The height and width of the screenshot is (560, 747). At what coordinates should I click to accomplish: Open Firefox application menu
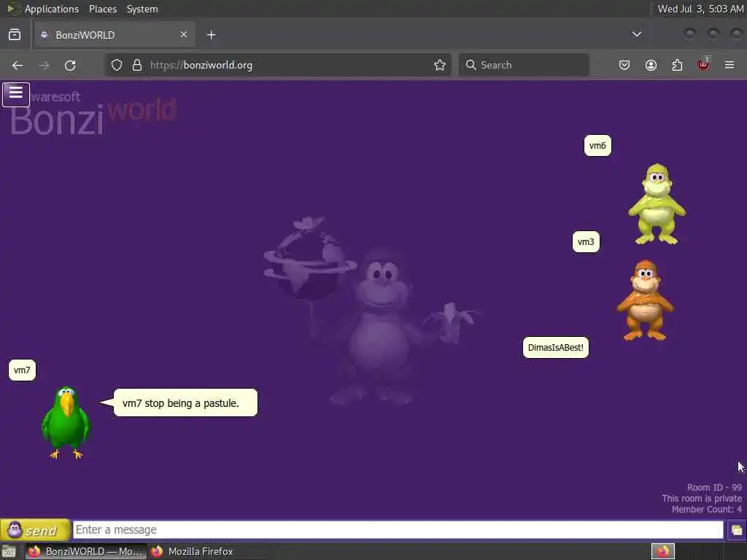(729, 65)
